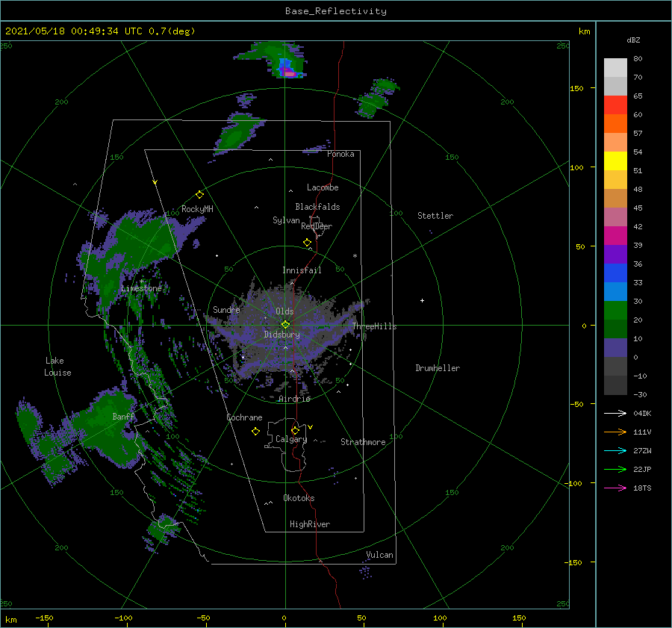The image size is (672, 628).
Task: Click the RedDeer city label
Action: click(x=317, y=226)
